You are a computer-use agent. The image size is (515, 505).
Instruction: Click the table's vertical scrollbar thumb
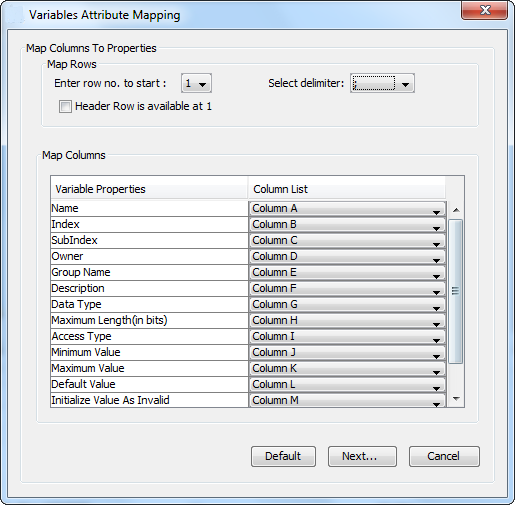tap(456, 291)
